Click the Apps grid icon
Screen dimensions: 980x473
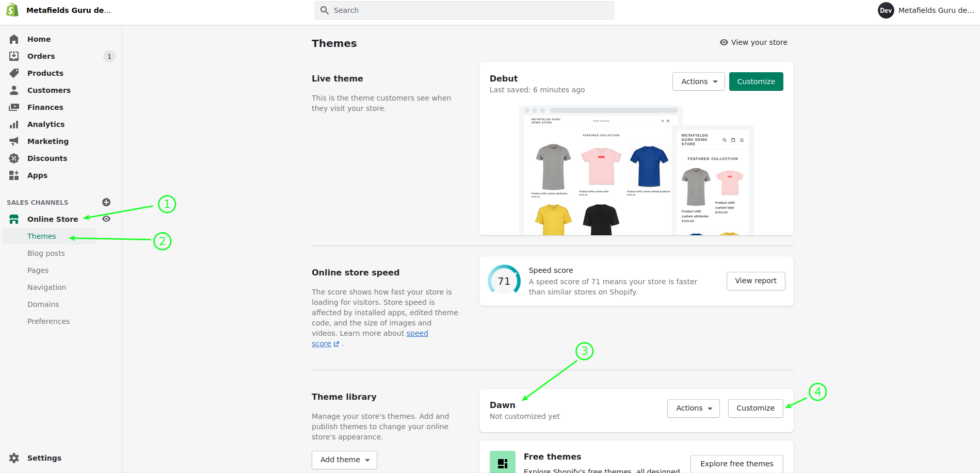14,175
